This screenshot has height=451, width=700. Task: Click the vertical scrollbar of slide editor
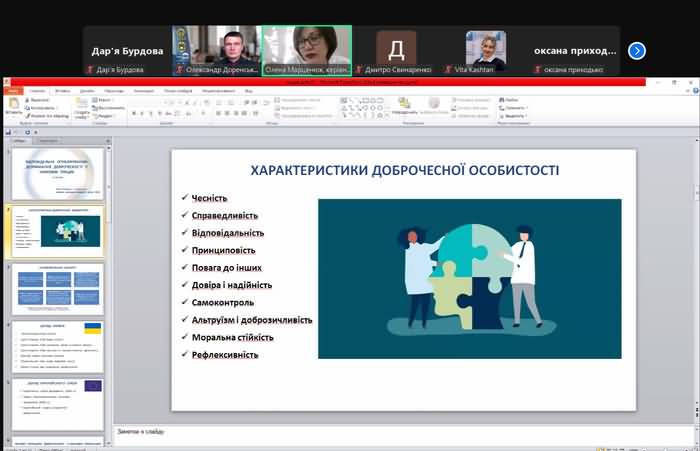coord(695,270)
